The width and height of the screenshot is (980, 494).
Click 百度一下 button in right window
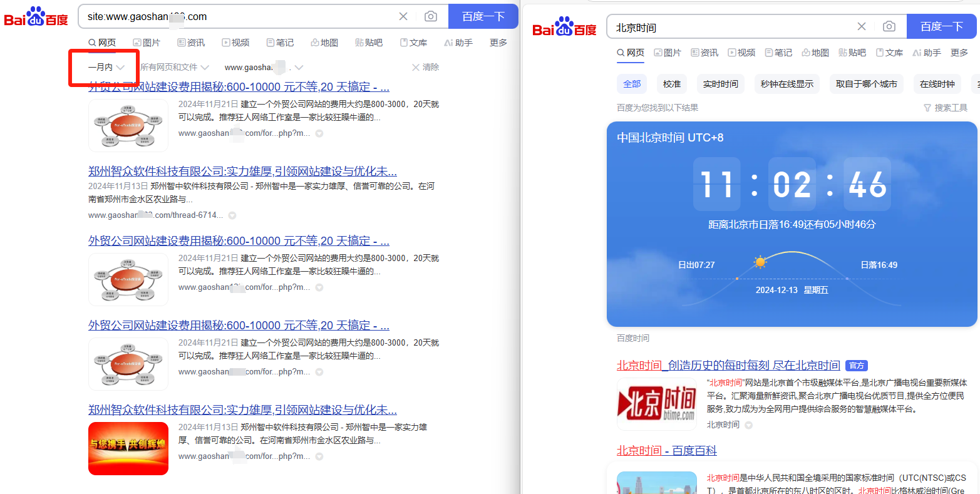tap(942, 26)
